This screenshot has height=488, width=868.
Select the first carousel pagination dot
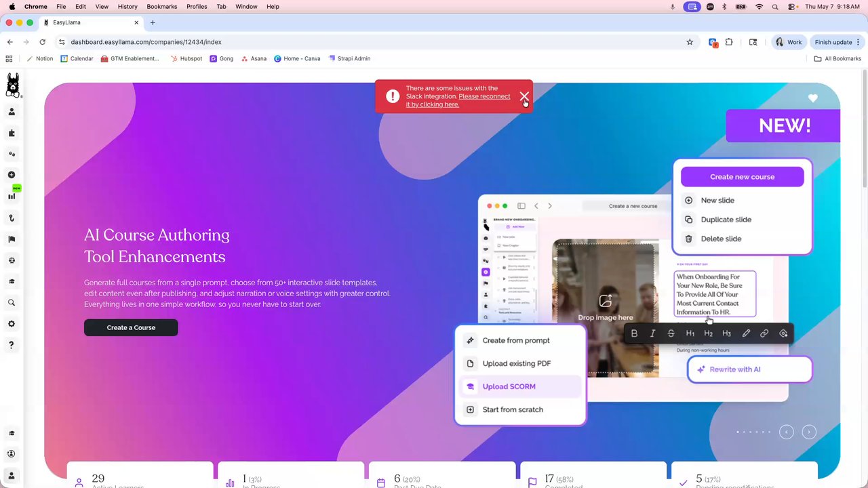point(738,432)
